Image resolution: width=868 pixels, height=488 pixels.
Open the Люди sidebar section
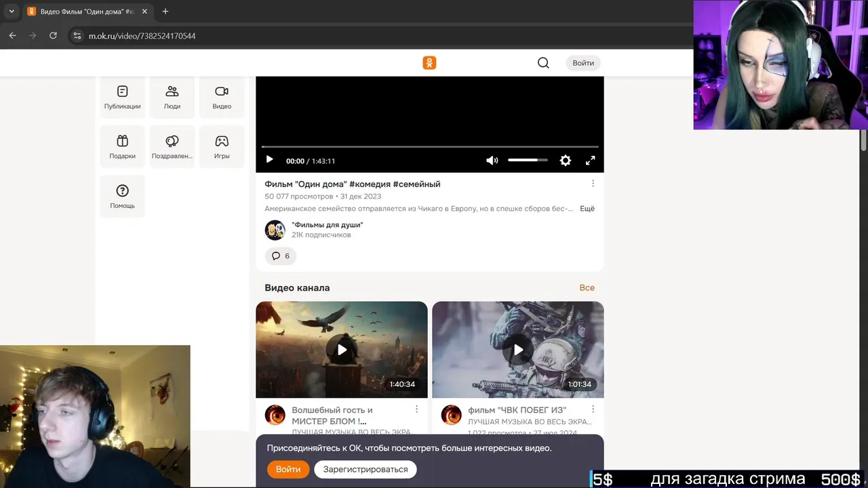point(172,98)
